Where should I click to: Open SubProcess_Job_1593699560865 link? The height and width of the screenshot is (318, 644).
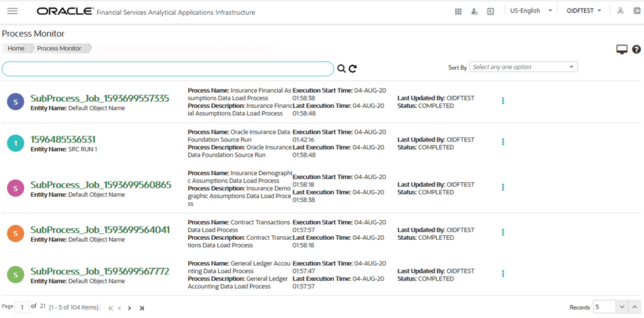coord(101,185)
